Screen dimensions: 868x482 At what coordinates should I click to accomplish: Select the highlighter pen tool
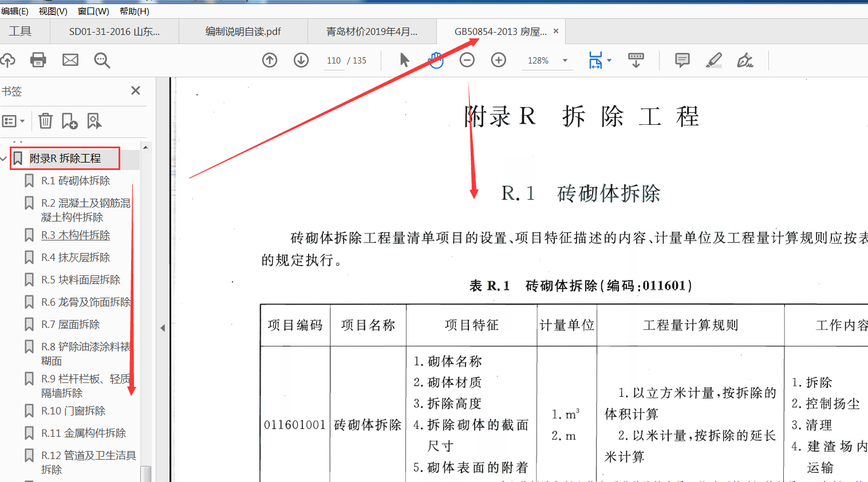pos(714,60)
